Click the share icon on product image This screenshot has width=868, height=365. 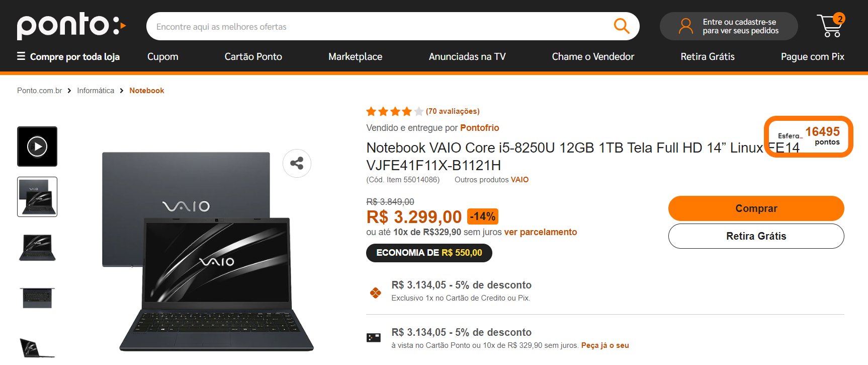point(297,163)
